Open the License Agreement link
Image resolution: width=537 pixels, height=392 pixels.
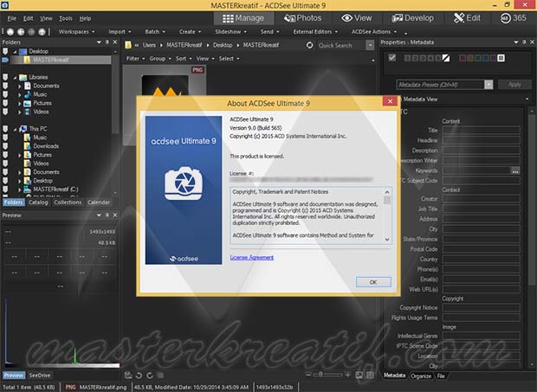[252, 258]
